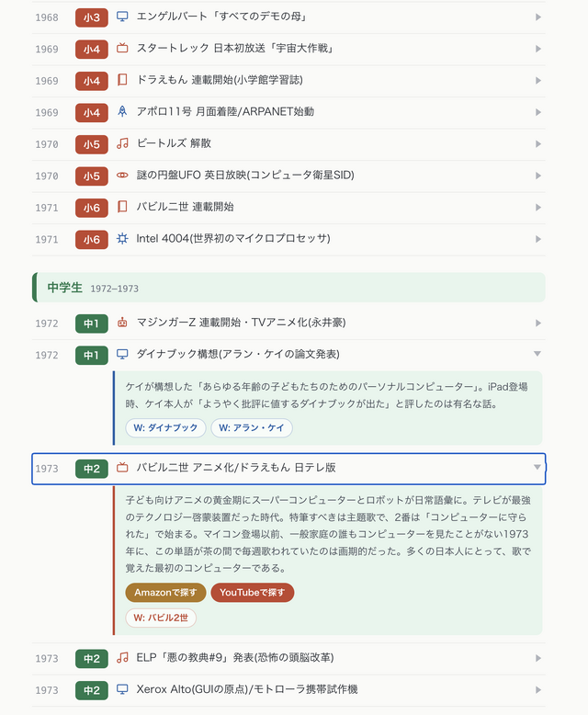Click 中2 badge on ELP row
The height and width of the screenshot is (715, 588).
coord(92,658)
